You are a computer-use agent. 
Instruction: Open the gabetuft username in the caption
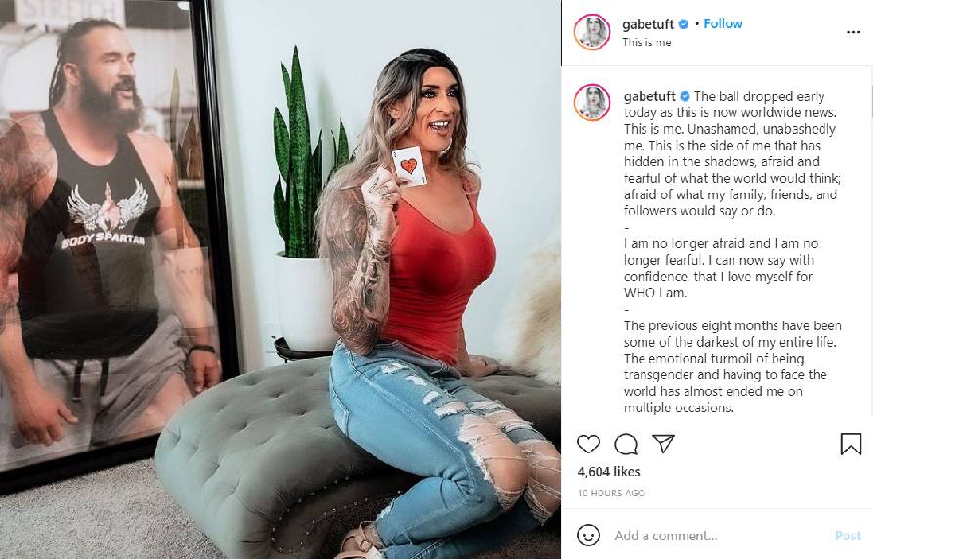pos(649,96)
